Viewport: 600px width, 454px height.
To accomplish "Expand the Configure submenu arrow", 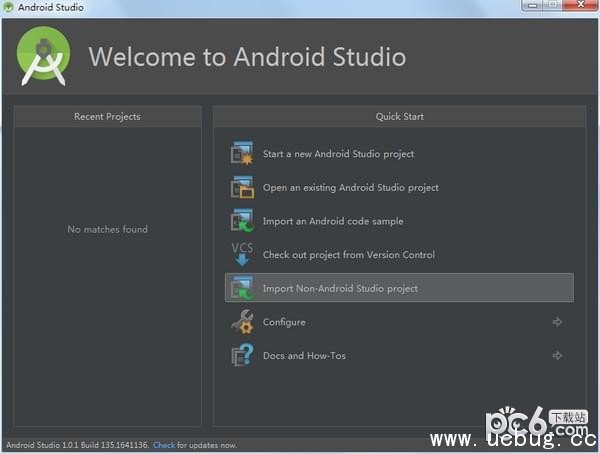I will (x=557, y=322).
